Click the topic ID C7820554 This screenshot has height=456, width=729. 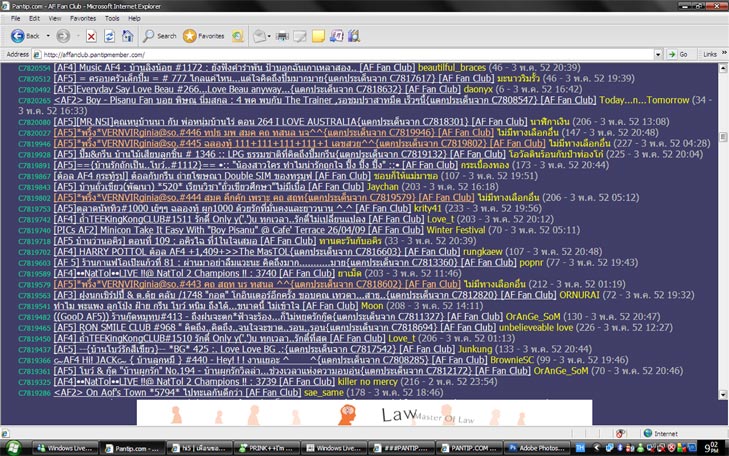pos(34,68)
